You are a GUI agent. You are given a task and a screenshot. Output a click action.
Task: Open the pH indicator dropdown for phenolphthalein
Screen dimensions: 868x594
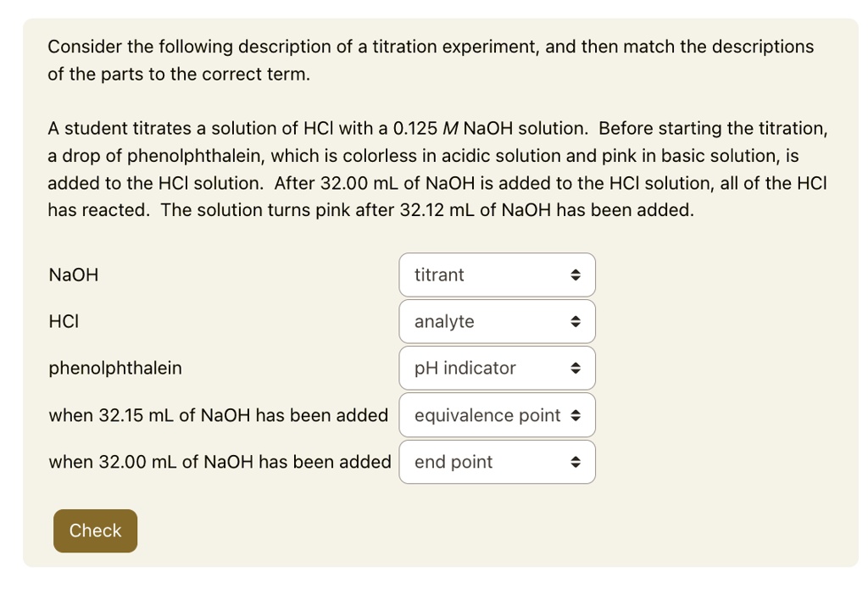[x=497, y=368]
